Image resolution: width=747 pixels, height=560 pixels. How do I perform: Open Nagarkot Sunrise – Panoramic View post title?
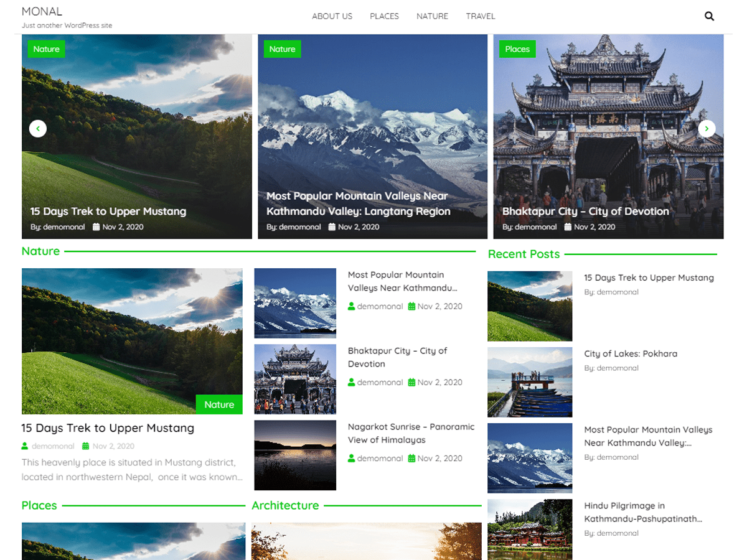411,433
